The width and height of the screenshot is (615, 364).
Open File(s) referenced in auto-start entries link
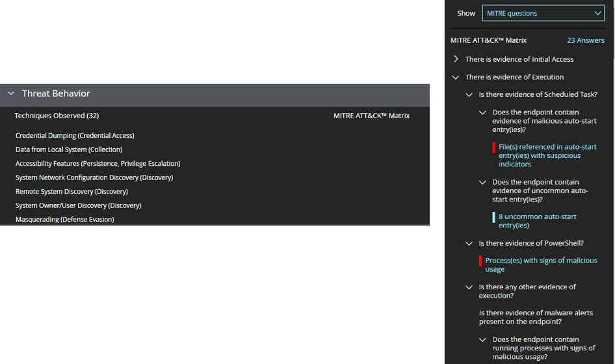[x=547, y=155]
